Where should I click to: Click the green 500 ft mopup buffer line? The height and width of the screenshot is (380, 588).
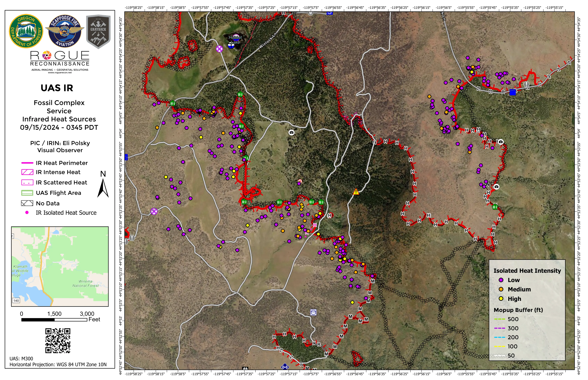pos(500,319)
